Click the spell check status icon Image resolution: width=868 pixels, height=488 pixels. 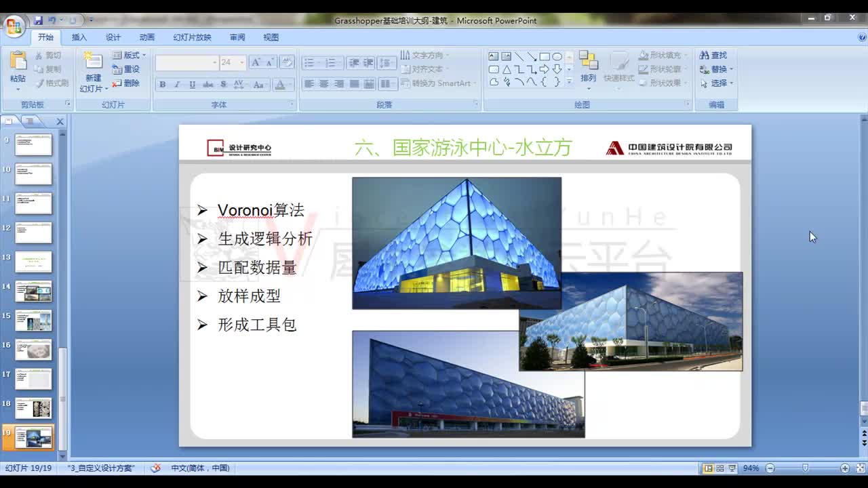(x=155, y=468)
